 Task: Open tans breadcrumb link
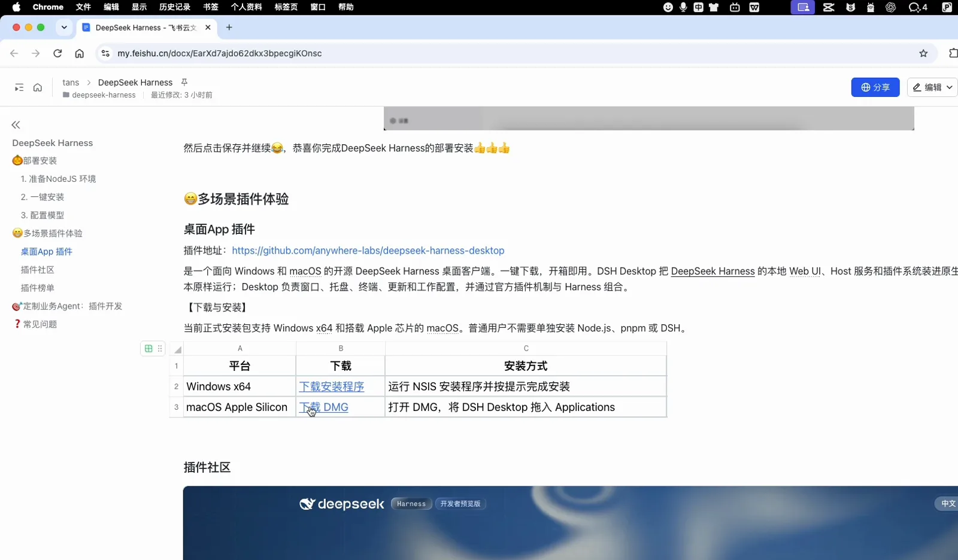click(x=71, y=83)
